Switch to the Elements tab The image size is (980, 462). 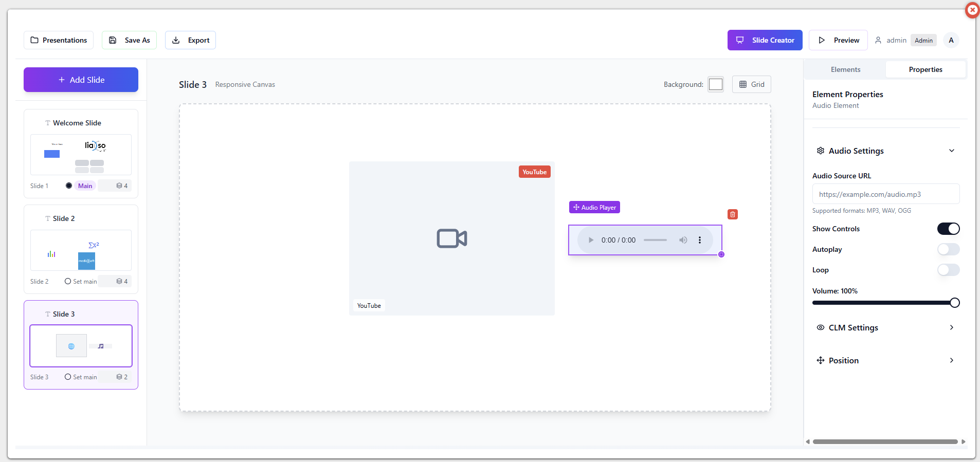(845, 69)
